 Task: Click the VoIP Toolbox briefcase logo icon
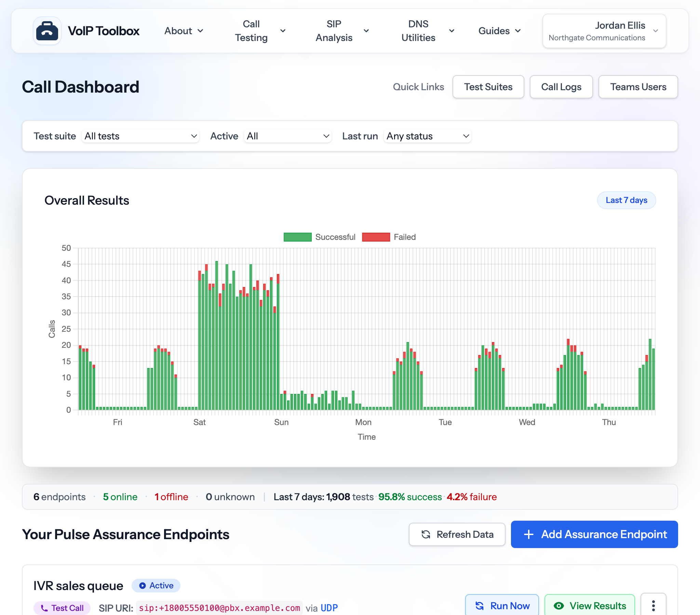[x=47, y=31]
